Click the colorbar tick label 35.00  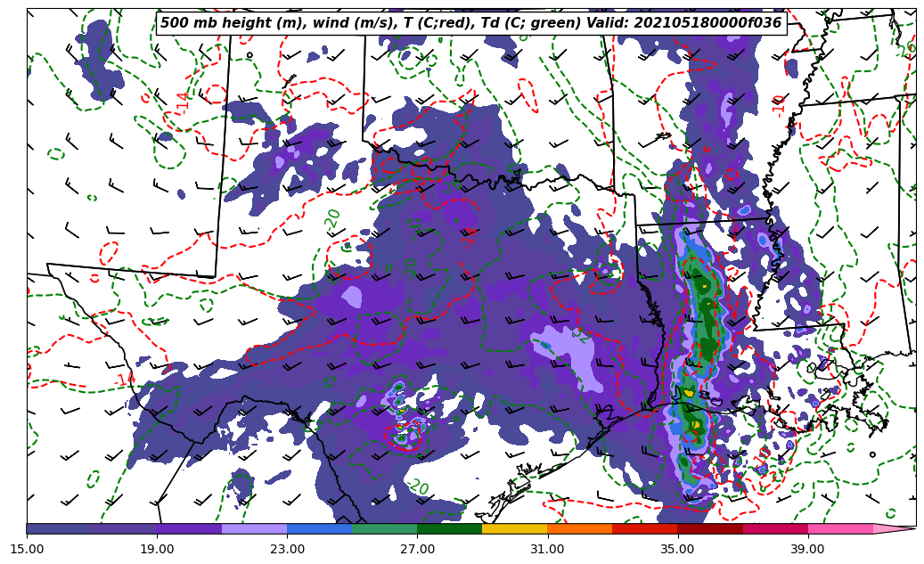click(678, 549)
